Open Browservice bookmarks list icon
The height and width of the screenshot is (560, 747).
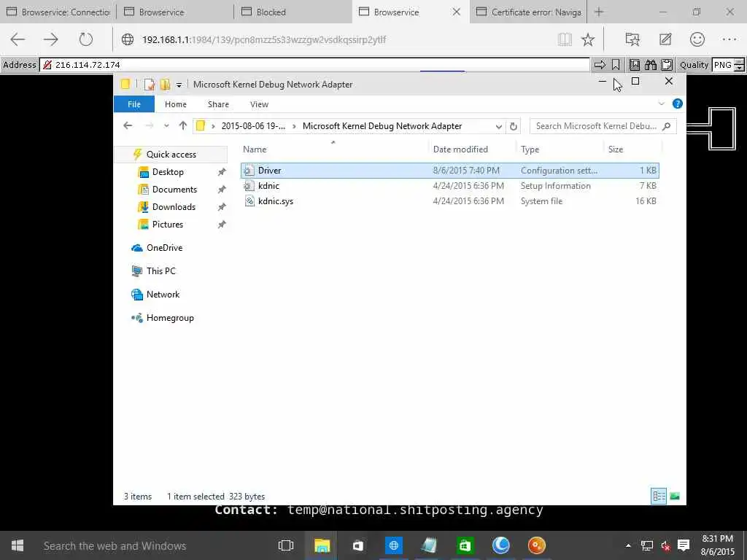click(x=635, y=65)
